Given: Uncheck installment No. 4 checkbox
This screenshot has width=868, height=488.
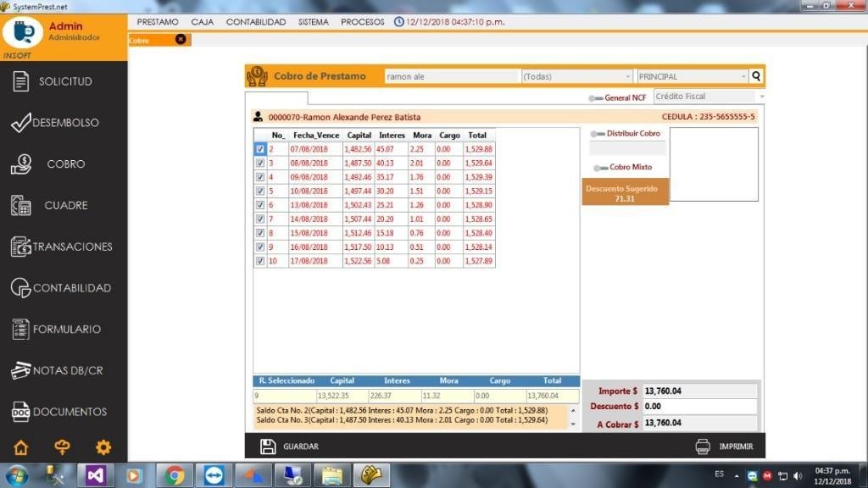Looking at the screenshot, I should click(x=260, y=177).
